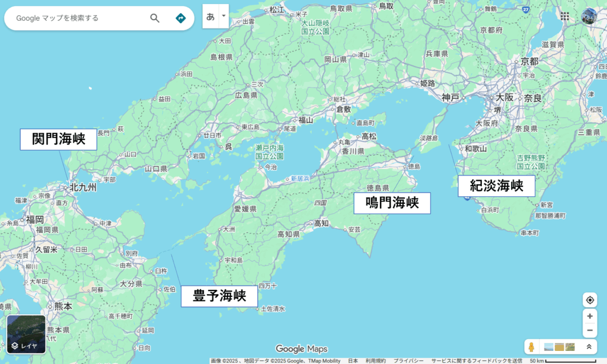Viewport: 607px width, 364px height.
Task: Click inside the Google マップを検索する search field
Action: click(77, 18)
